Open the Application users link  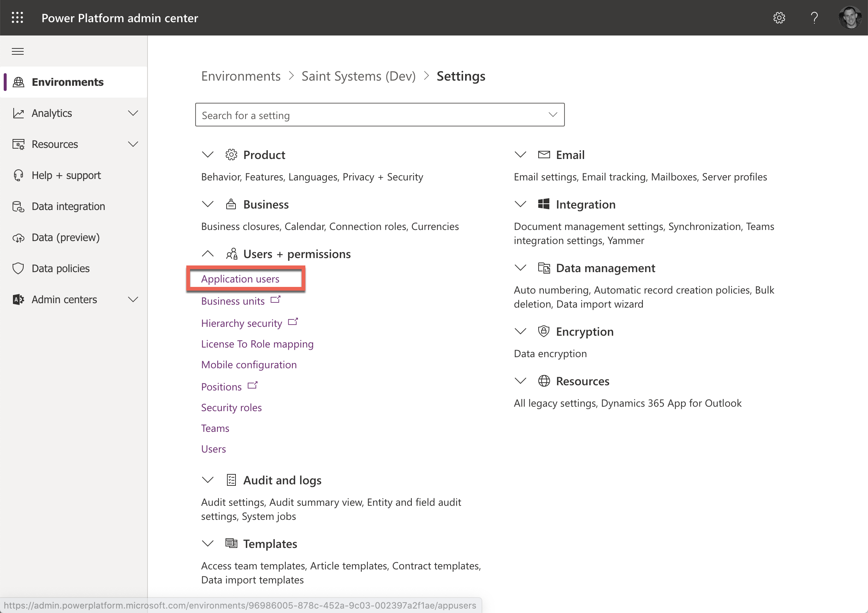point(240,279)
